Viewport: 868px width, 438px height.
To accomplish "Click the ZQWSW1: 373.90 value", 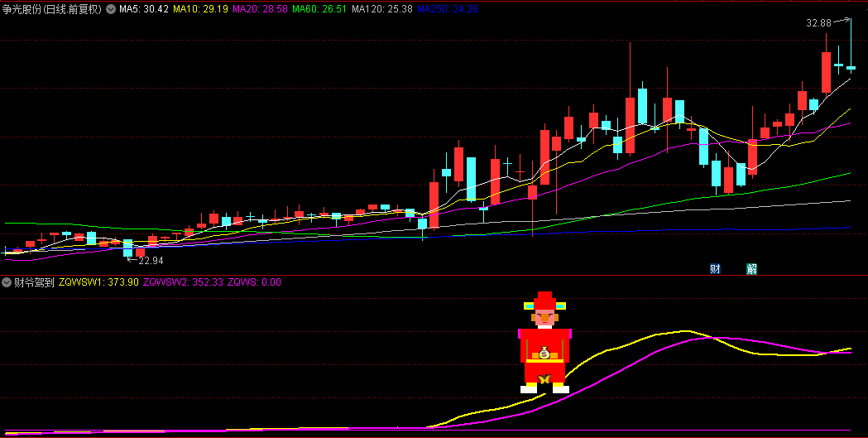I will (x=98, y=282).
